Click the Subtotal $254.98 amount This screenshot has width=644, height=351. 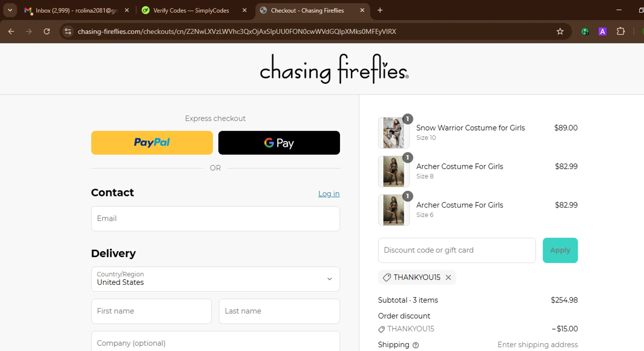pos(564,300)
